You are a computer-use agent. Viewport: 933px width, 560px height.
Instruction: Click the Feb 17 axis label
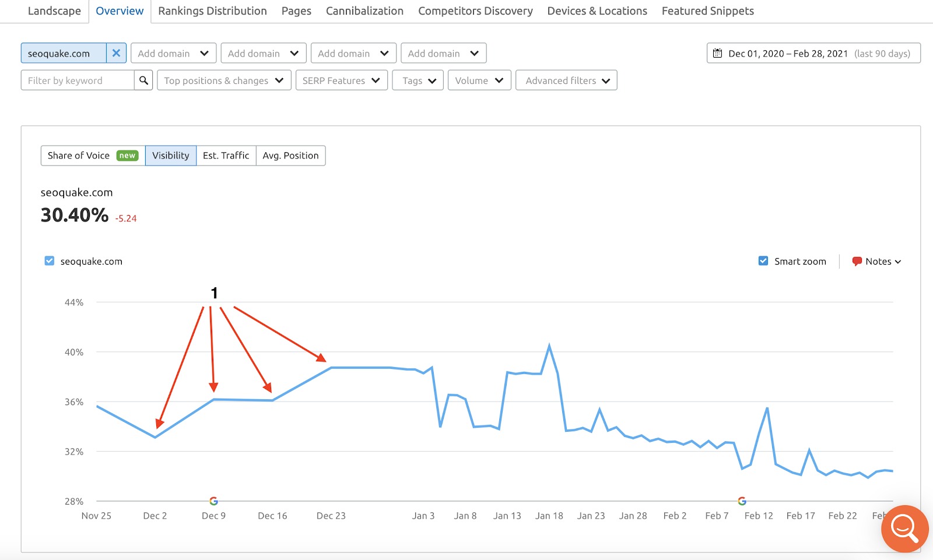801,516
